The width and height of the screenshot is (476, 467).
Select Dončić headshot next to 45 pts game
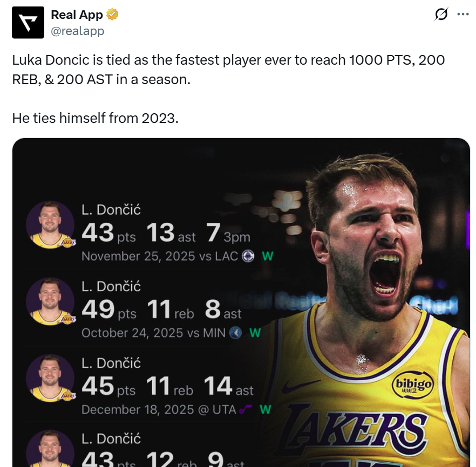tap(50, 378)
